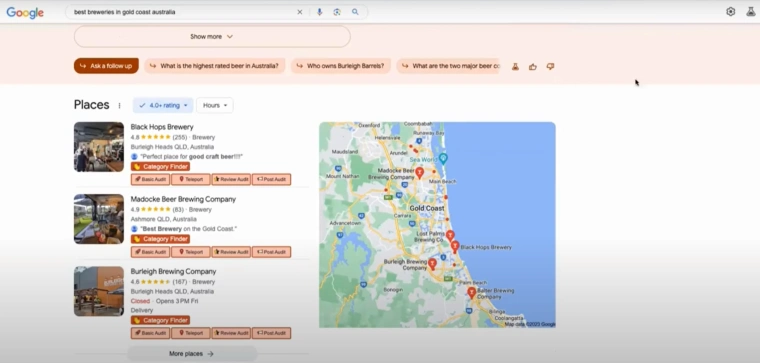Open Google Lens image search
The width and height of the screenshot is (760, 363).
tap(337, 12)
